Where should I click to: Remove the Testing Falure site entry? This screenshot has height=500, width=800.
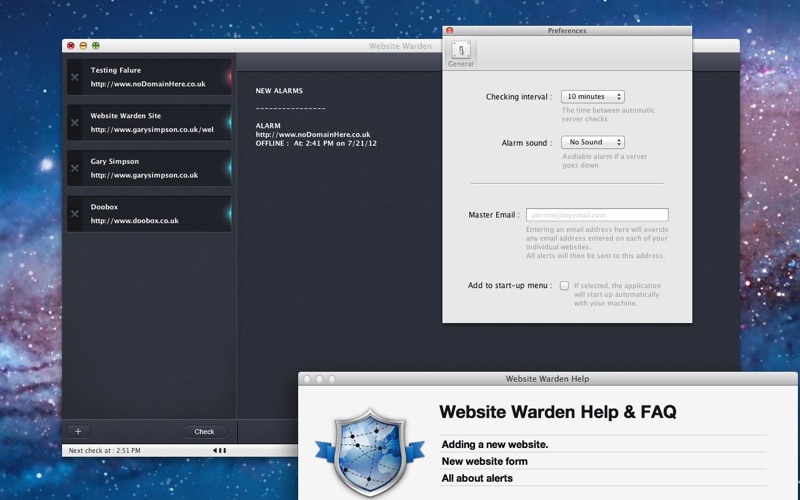75,77
